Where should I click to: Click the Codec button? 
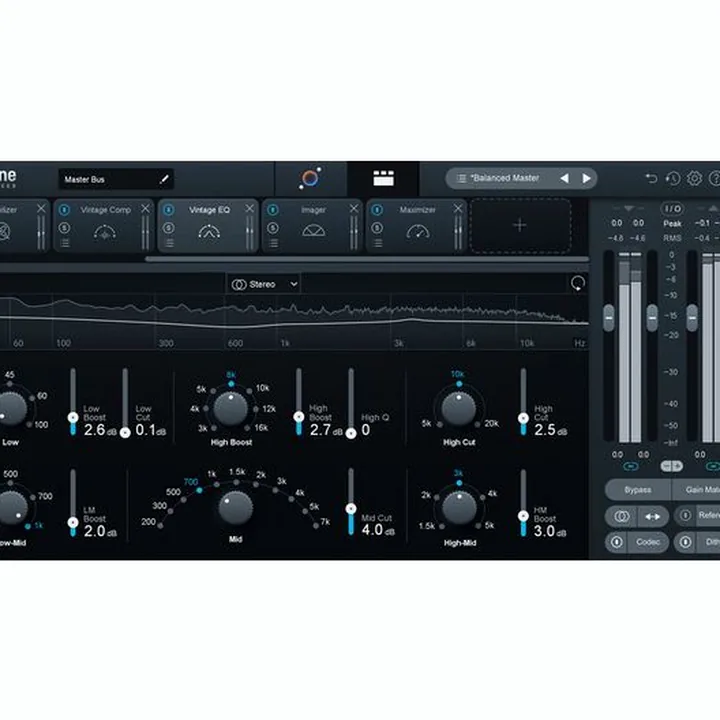coord(647,542)
